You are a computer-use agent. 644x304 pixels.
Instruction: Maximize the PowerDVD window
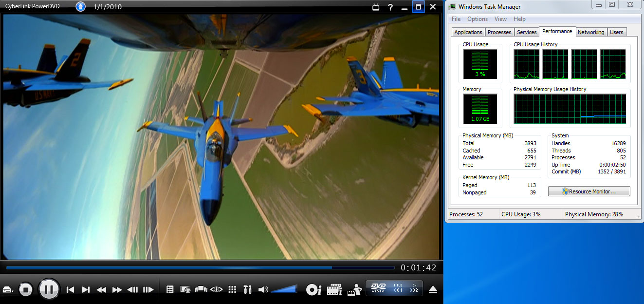tap(418, 7)
